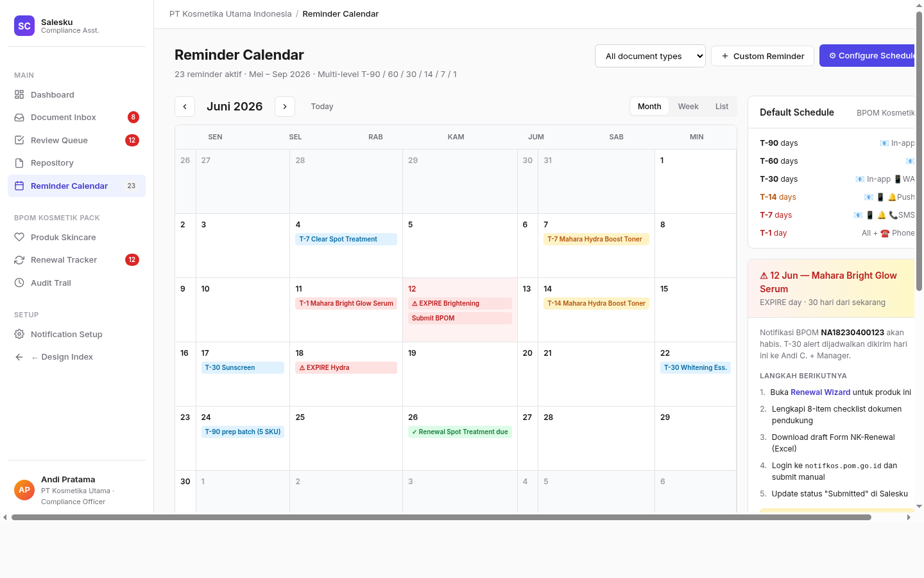This screenshot has height=578, width=924.
Task: Open the Renewal Wizard link
Action: [x=820, y=392]
